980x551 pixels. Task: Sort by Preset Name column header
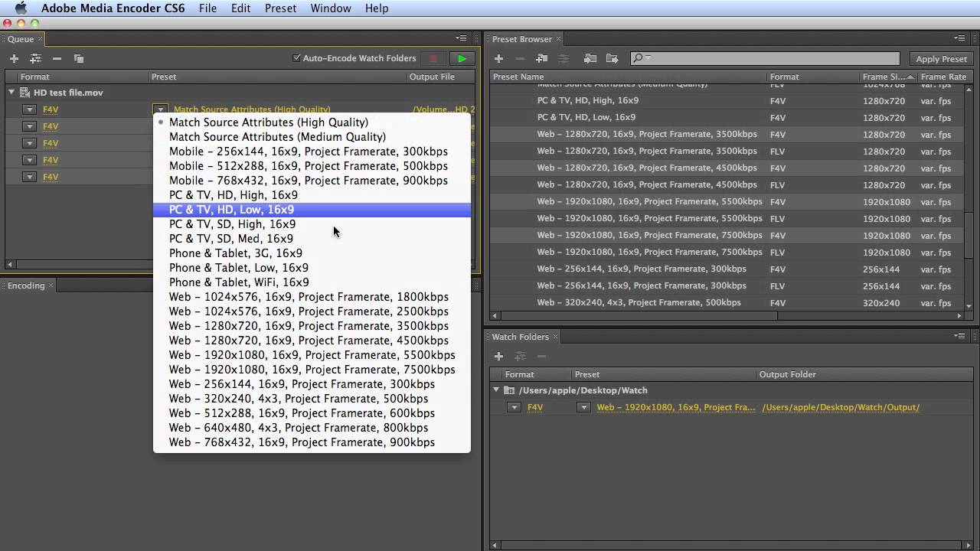pos(628,77)
